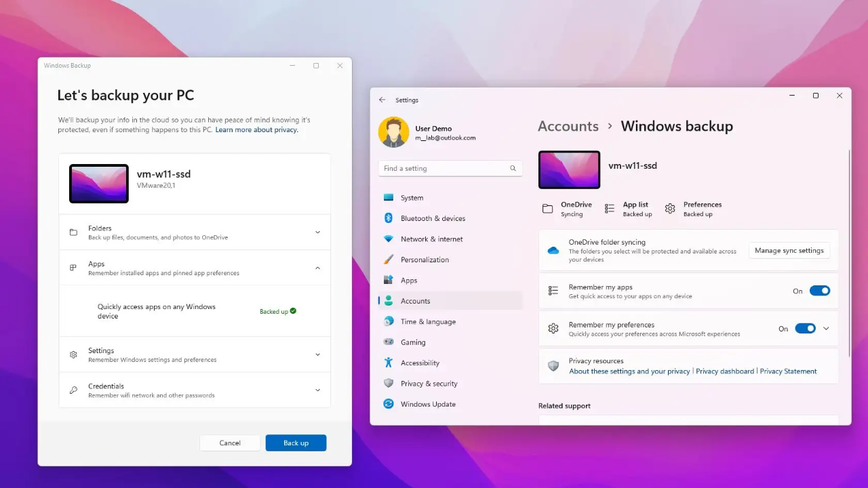The width and height of the screenshot is (868, 488).
Task: Click Cancel in Windows Backup
Action: pos(230,443)
